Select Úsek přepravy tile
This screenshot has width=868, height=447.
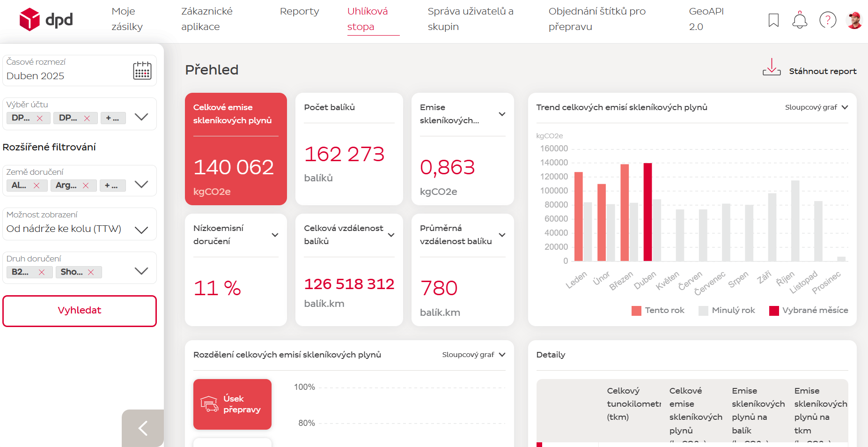pos(232,404)
